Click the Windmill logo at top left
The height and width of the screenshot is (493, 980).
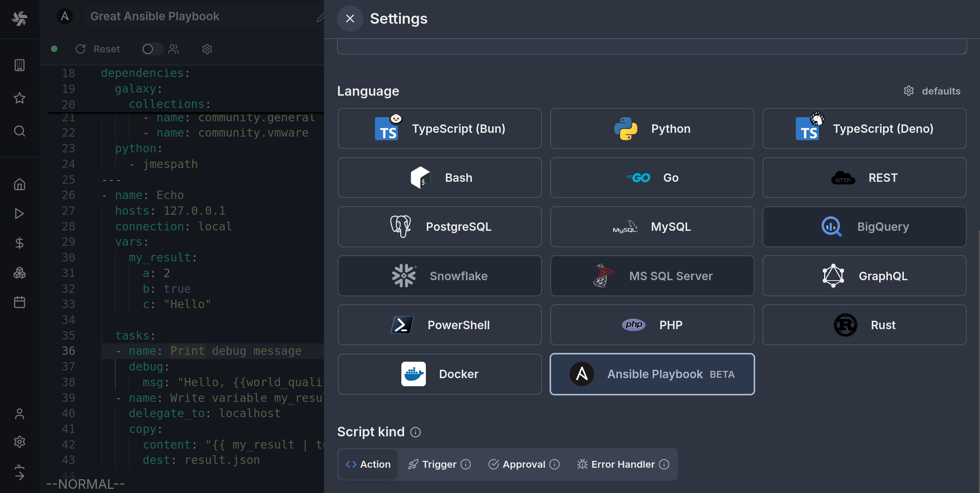[x=19, y=19]
